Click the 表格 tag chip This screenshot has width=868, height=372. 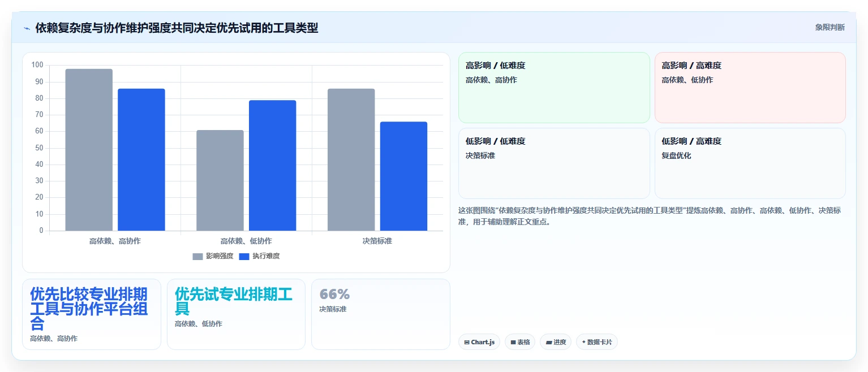pyautogui.click(x=520, y=342)
